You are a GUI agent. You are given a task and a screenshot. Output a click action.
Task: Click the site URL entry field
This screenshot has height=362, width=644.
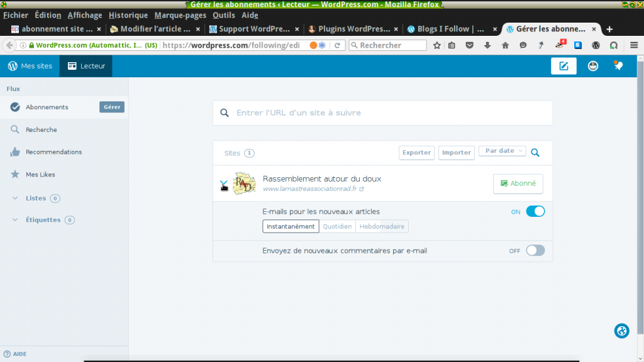[x=390, y=113]
